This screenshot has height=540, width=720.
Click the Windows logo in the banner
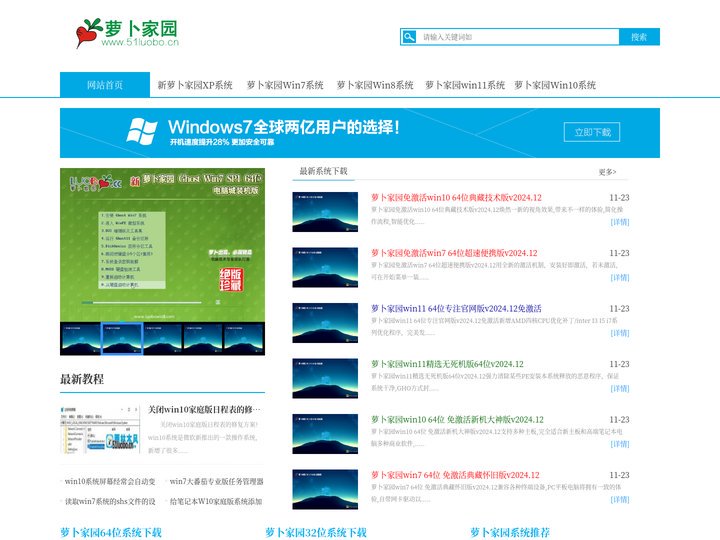[x=142, y=131]
